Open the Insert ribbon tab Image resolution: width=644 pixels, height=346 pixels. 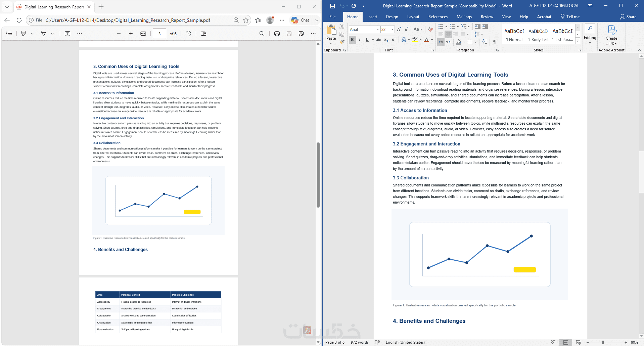click(x=372, y=17)
